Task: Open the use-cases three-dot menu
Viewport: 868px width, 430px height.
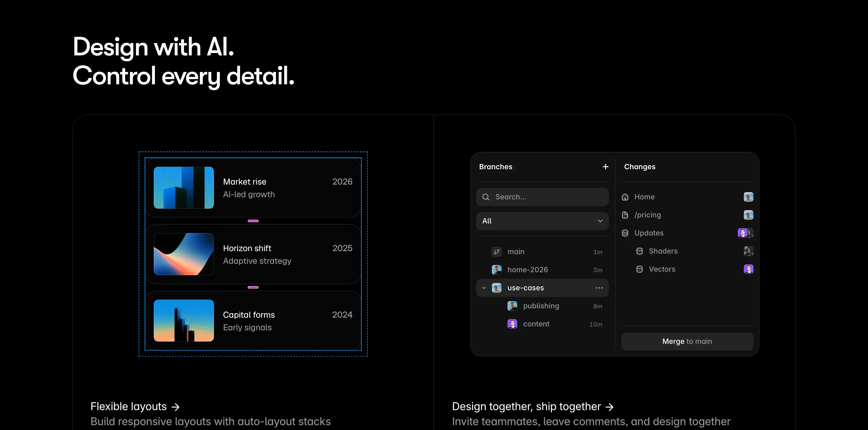Action: pos(599,288)
